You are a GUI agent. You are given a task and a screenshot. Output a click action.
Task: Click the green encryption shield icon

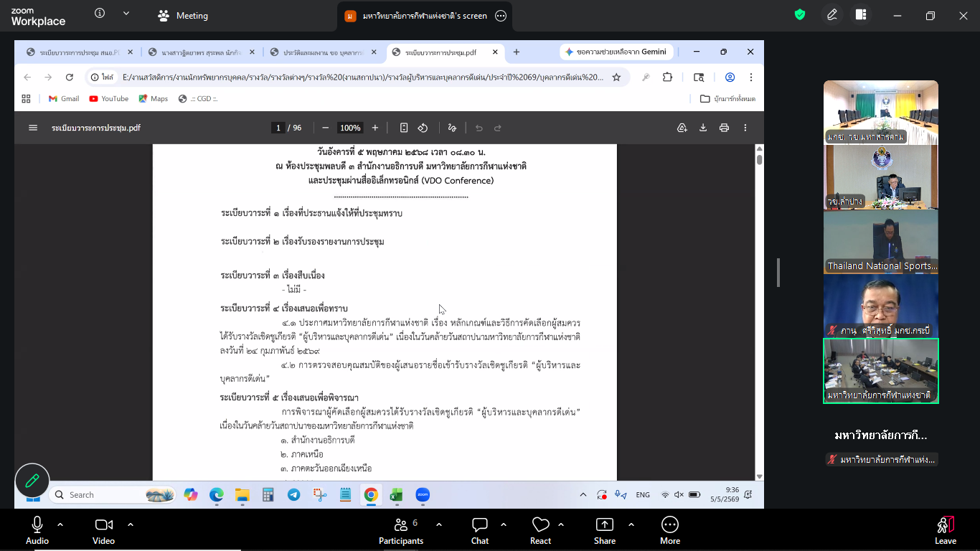[800, 14]
